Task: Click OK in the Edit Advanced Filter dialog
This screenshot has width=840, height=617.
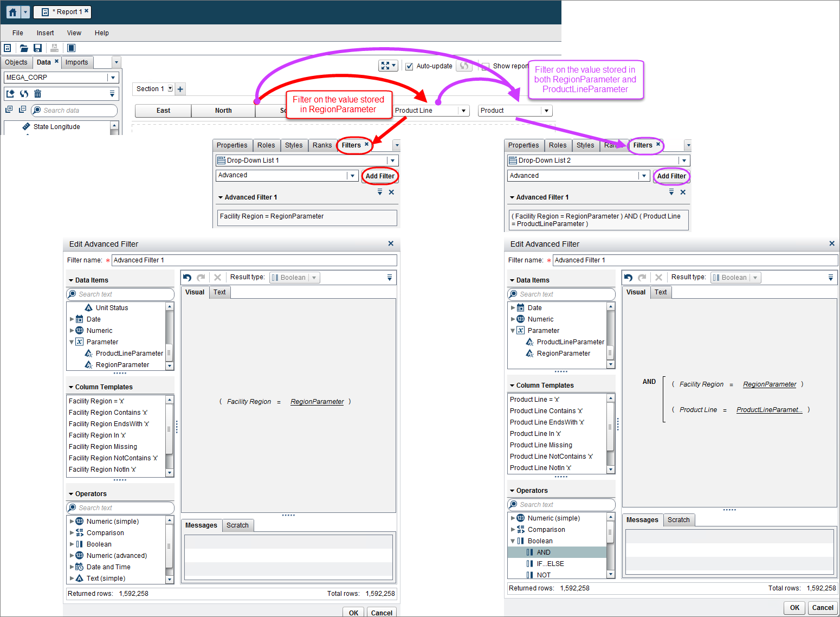Action: pyautogui.click(x=794, y=608)
